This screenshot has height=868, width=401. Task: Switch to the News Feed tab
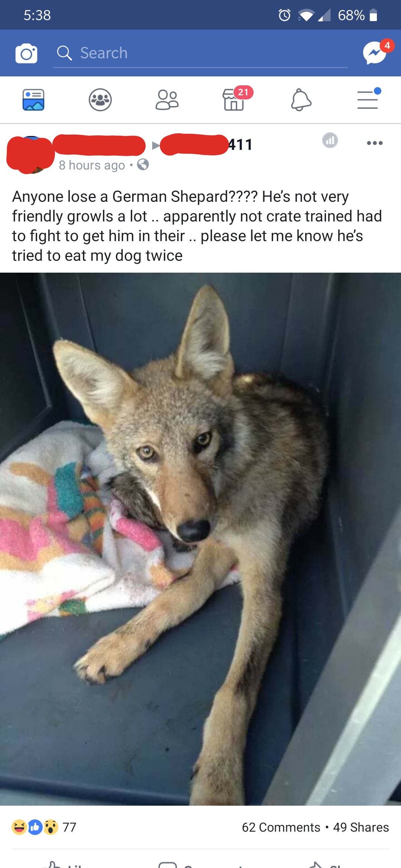33,100
